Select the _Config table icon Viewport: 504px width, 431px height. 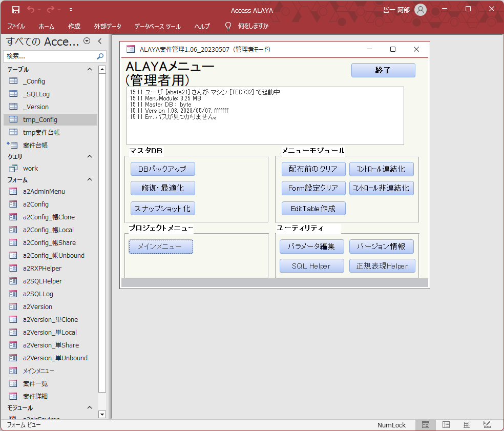(x=13, y=81)
